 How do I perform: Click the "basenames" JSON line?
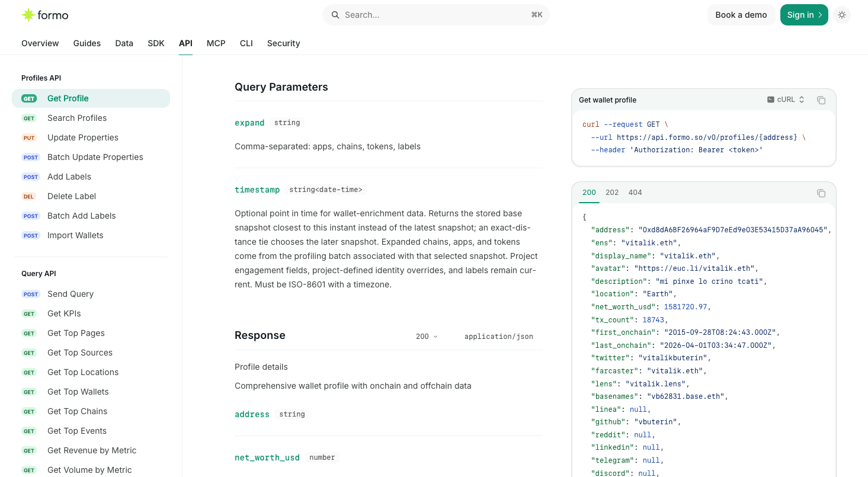(660, 396)
